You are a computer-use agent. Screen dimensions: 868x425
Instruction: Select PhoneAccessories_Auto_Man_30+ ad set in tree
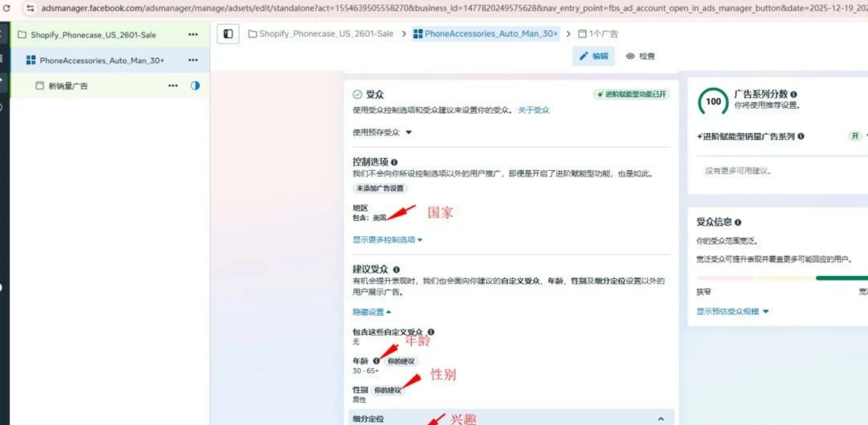click(102, 60)
